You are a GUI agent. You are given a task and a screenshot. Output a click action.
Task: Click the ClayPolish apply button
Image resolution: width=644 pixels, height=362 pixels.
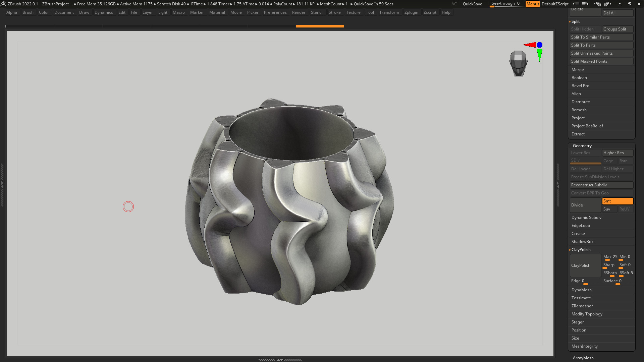click(585, 265)
